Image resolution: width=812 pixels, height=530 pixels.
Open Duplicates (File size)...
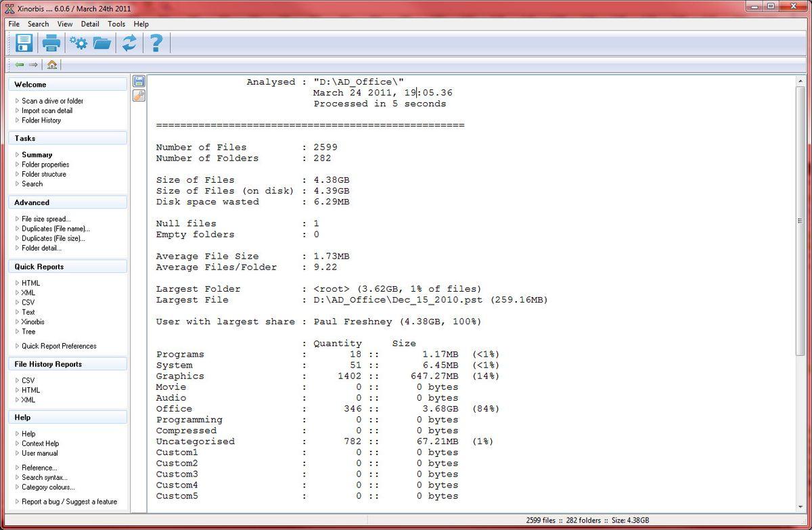pyautogui.click(x=53, y=238)
